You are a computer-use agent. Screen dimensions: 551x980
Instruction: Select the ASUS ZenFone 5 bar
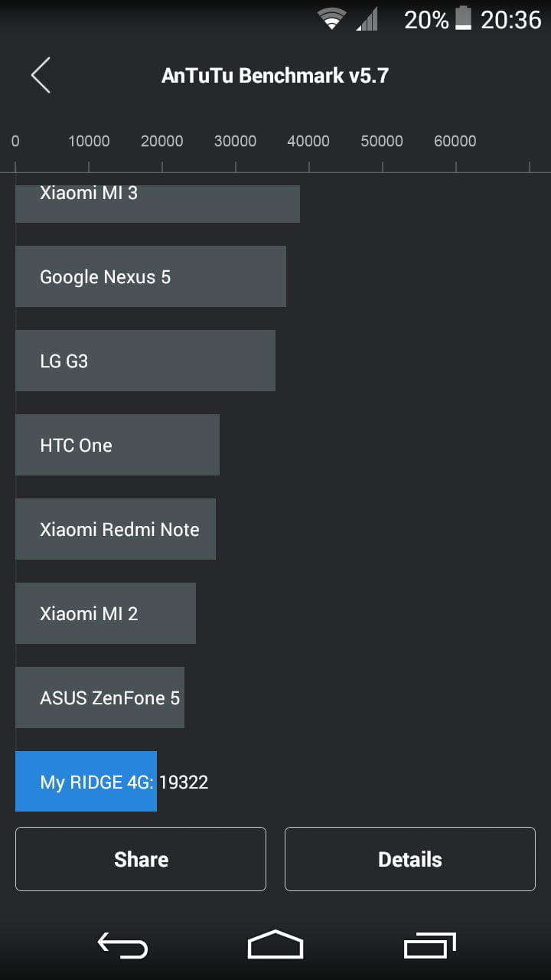[x=99, y=697]
